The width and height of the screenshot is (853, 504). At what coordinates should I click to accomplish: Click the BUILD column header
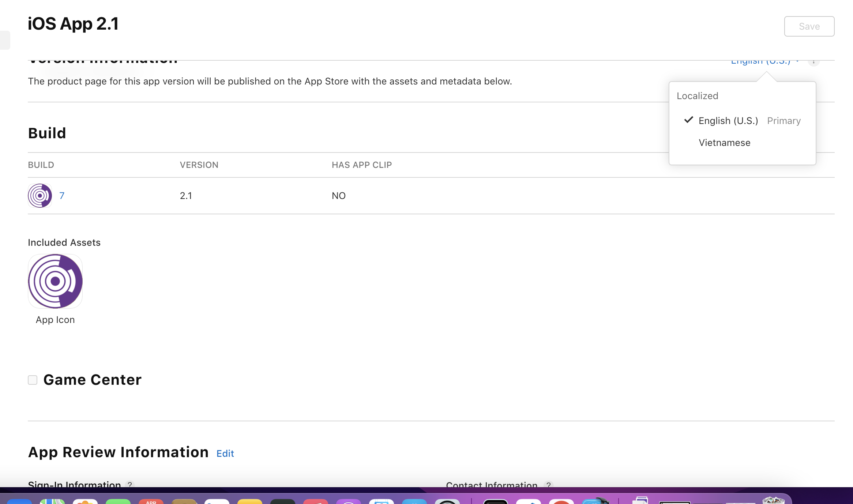41,165
